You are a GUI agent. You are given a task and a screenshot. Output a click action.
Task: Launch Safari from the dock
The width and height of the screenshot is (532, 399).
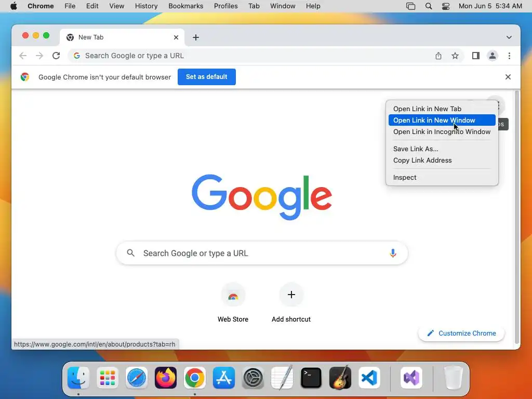pyautogui.click(x=137, y=378)
